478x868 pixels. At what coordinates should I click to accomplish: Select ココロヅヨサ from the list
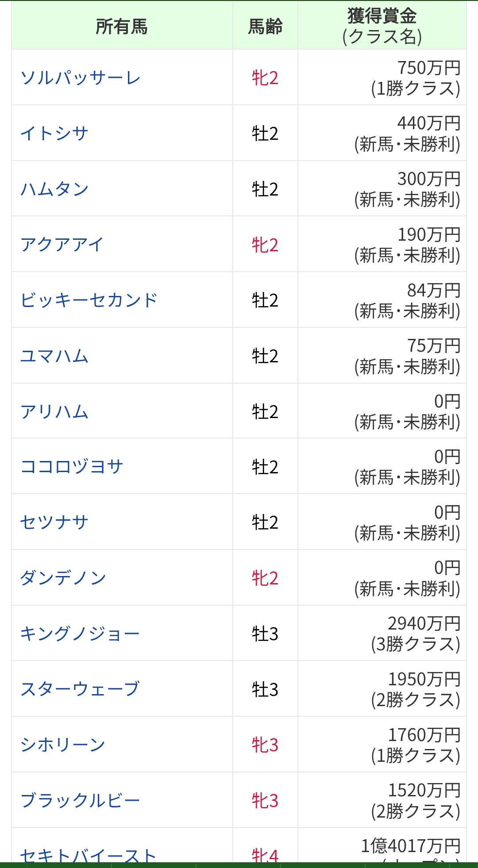(72, 467)
